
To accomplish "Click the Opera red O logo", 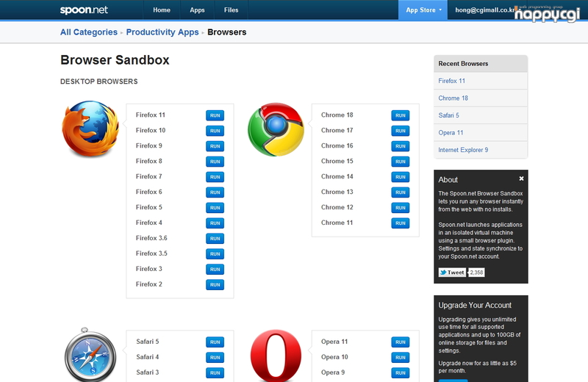I will click(x=276, y=356).
